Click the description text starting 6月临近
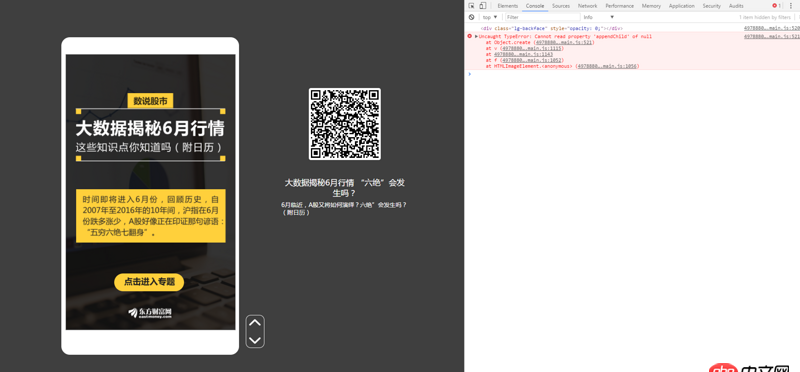 tap(344, 208)
